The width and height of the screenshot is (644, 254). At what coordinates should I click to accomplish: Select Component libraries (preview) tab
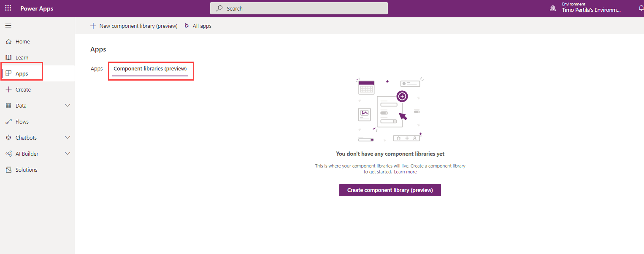point(150,69)
